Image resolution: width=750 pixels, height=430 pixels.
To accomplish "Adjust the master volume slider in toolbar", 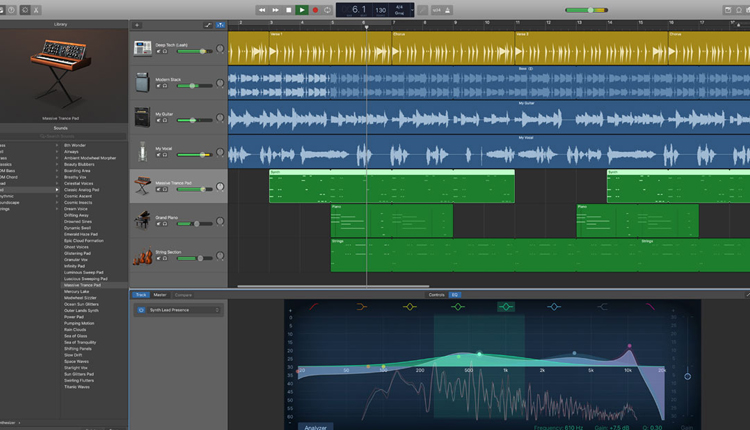I will (586, 10).
